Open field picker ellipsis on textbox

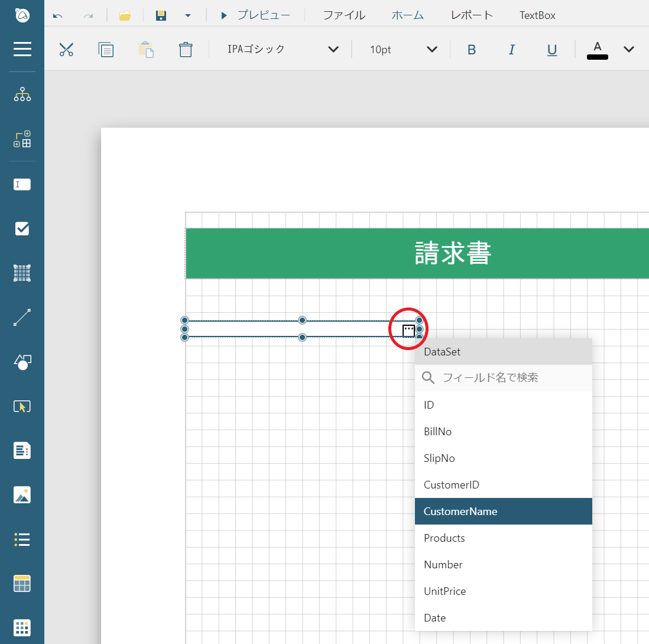click(x=408, y=331)
